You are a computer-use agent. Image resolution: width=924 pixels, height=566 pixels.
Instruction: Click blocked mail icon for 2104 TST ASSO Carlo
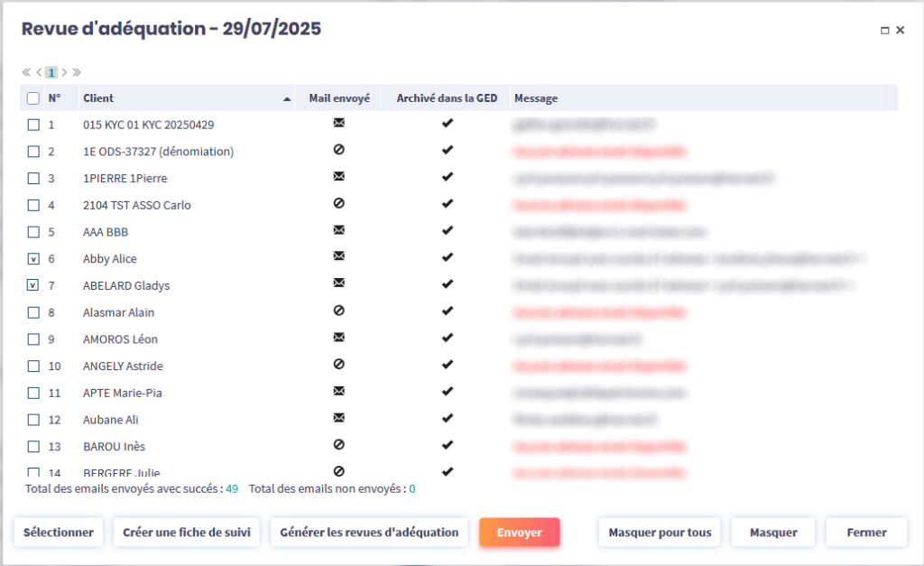[x=339, y=204]
